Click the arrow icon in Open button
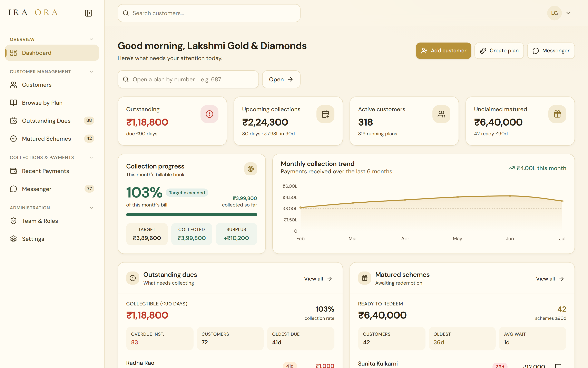588x368 pixels. pyautogui.click(x=290, y=79)
